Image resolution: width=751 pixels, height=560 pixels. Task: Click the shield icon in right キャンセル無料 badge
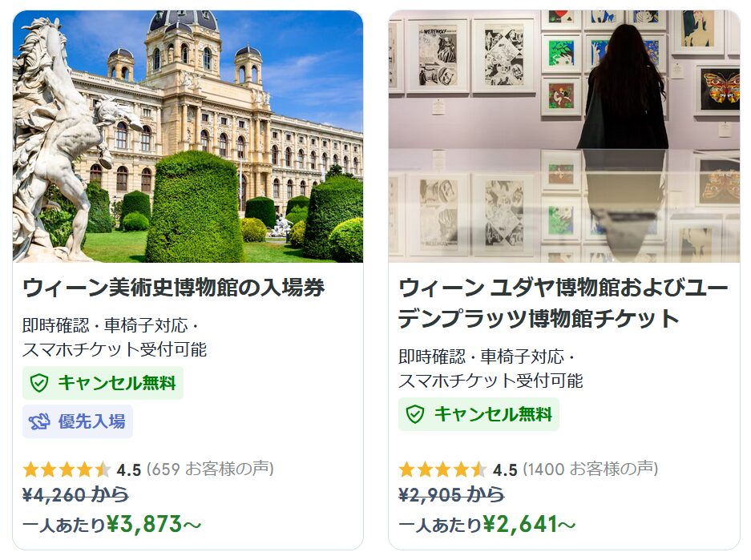click(x=415, y=414)
